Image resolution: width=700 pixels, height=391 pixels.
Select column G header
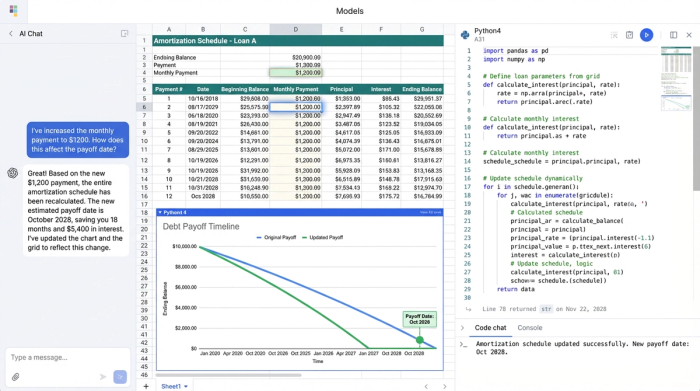pos(422,29)
